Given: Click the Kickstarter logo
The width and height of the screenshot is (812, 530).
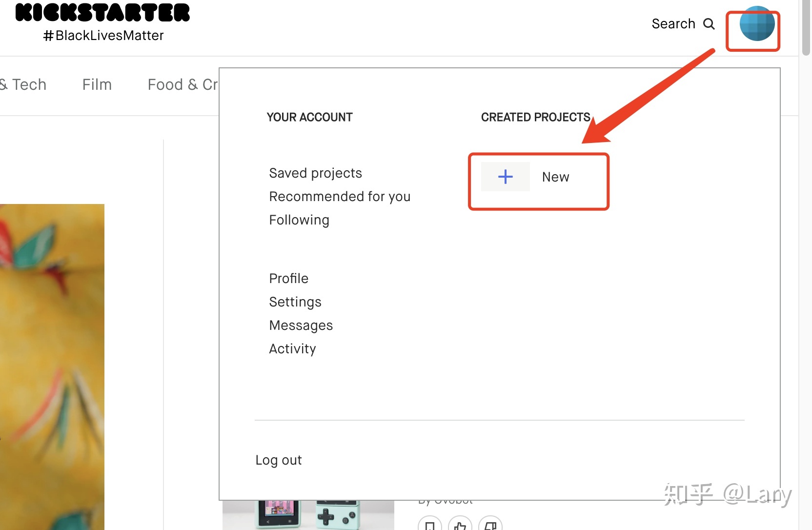Looking at the screenshot, I should coord(102,13).
